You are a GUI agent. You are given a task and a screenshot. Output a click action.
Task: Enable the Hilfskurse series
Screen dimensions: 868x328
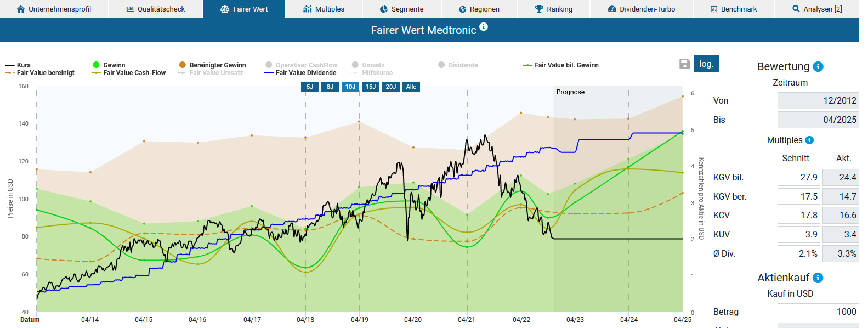pos(372,72)
